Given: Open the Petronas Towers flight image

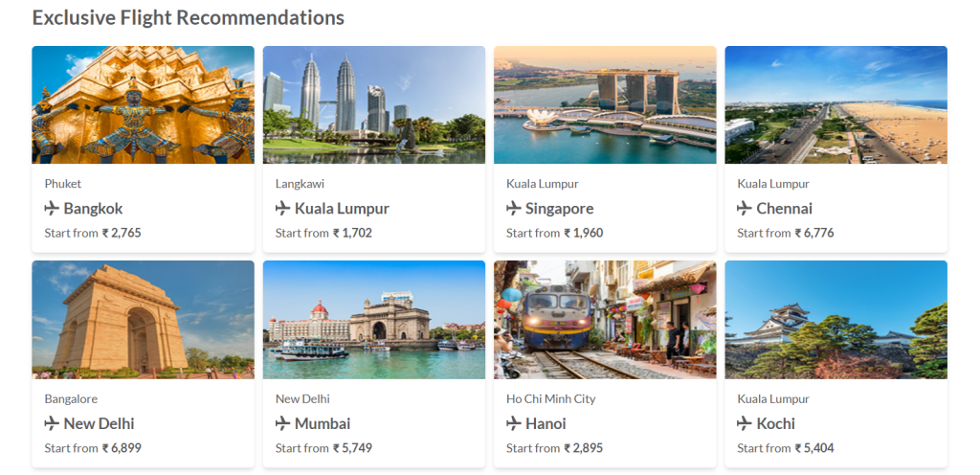Looking at the screenshot, I should click(374, 105).
